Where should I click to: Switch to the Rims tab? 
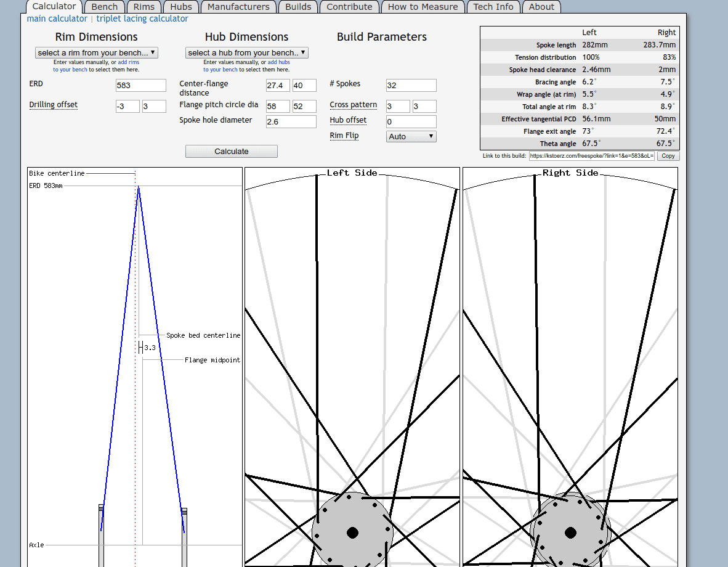(144, 7)
